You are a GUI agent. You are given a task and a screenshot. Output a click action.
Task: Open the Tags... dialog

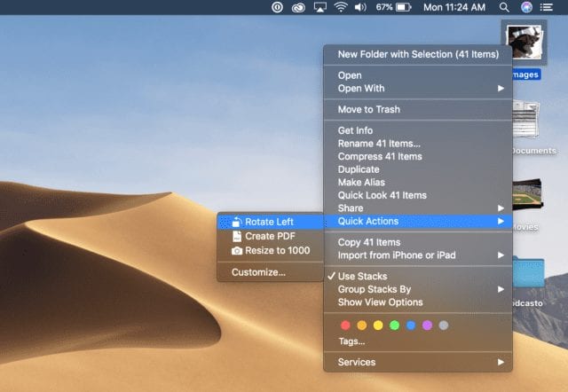(x=351, y=341)
